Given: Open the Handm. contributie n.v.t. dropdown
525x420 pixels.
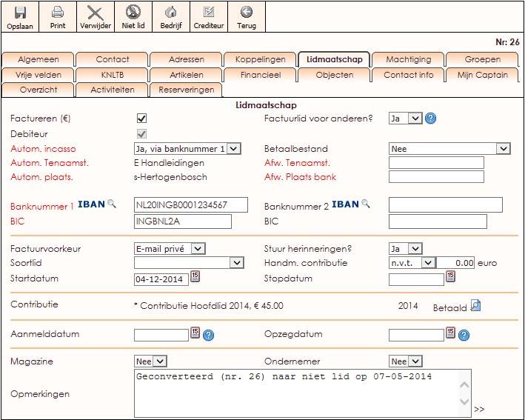Looking at the screenshot, I should tap(412, 262).
